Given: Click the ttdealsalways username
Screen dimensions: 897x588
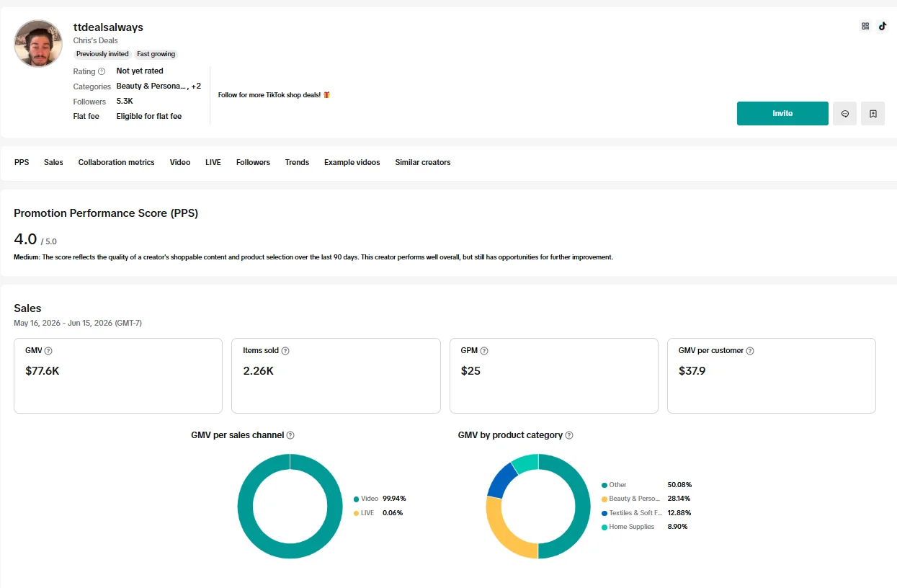Looking at the screenshot, I should coord(108,27).
